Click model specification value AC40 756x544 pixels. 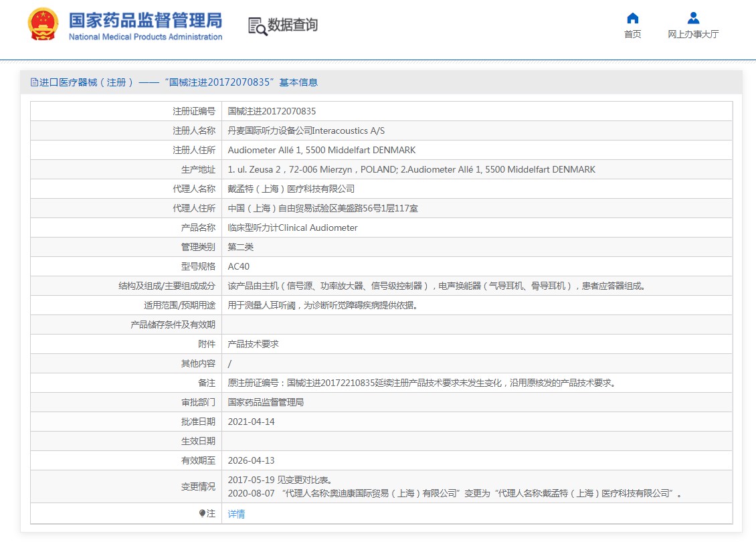(x=239, y=266)
